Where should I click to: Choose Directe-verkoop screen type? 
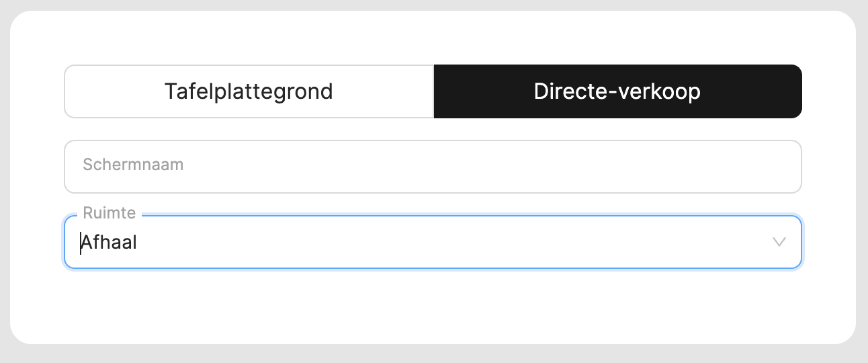click(x=617, y=91)
